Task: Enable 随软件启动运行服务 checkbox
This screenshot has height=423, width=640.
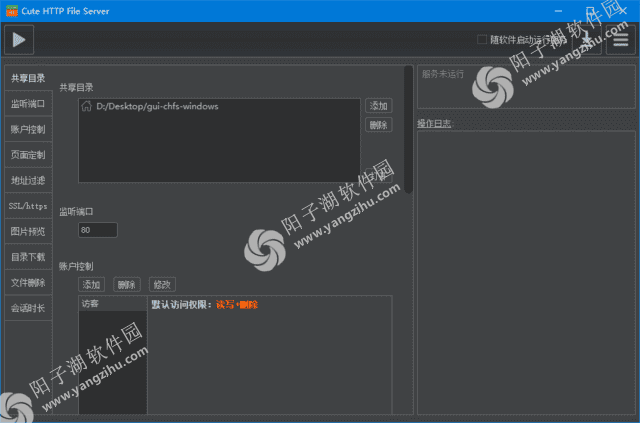Action: [x=482, y=40]
